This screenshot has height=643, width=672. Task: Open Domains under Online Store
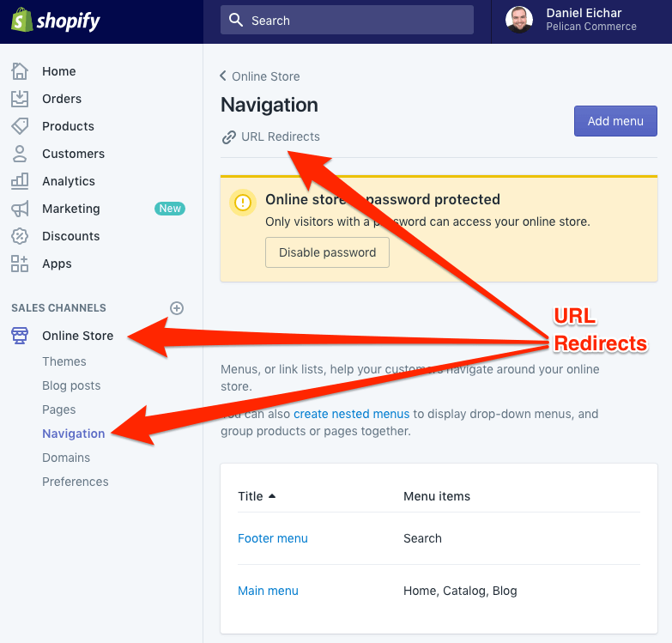(x=66, y=458)
